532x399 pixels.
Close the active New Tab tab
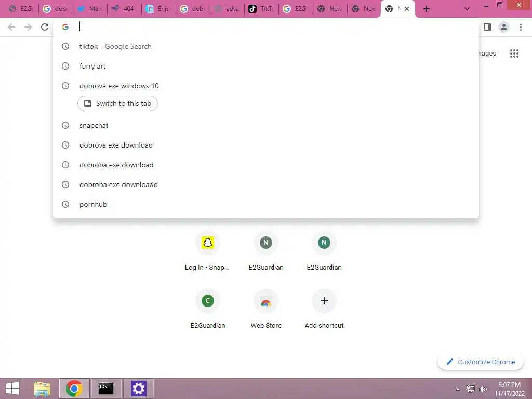click(x=406, y=9)
